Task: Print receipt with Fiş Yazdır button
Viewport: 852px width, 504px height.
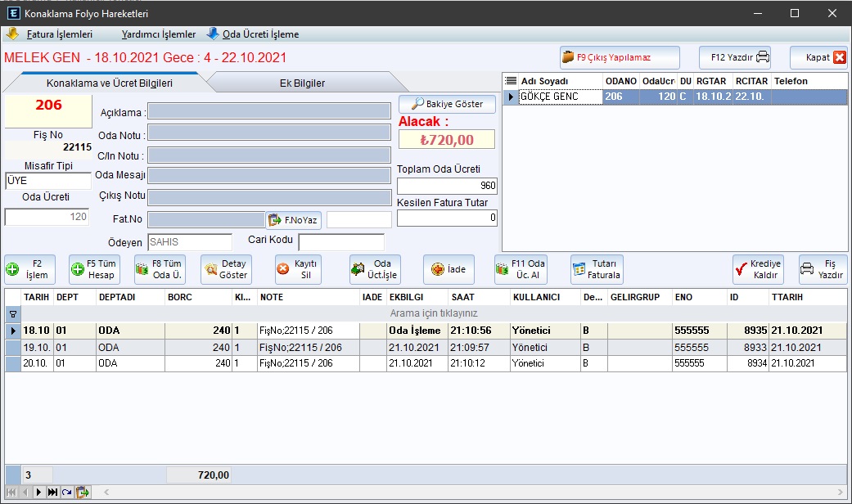Action: point(823,269)
